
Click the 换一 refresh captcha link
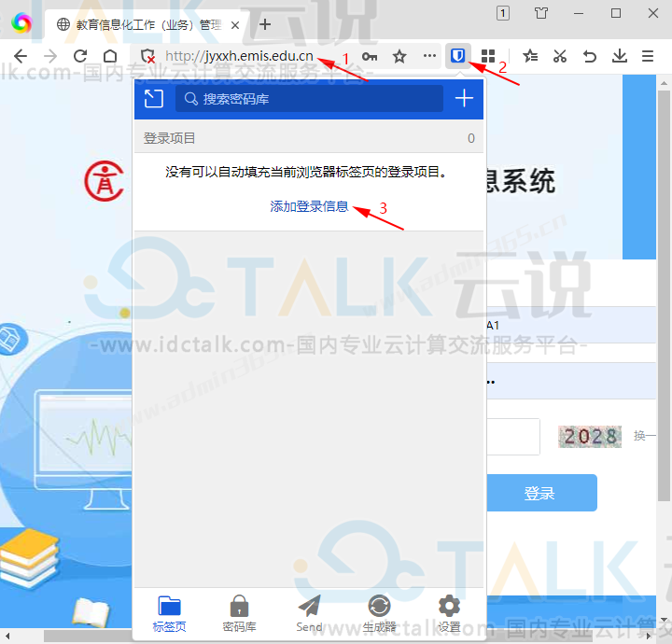pyautogui.click(x=645, y=436)
